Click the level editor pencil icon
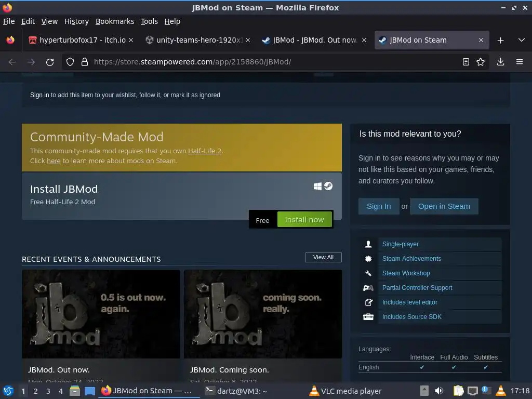Image resolution: width=532 pixels, height=399 pixels. (368, 302)
